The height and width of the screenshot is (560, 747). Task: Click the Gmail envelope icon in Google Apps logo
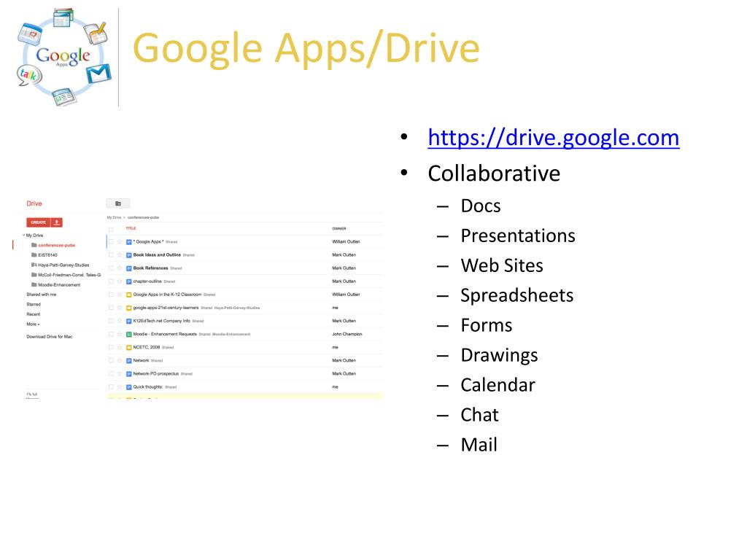pyautogui.click(x=98, y=74)
